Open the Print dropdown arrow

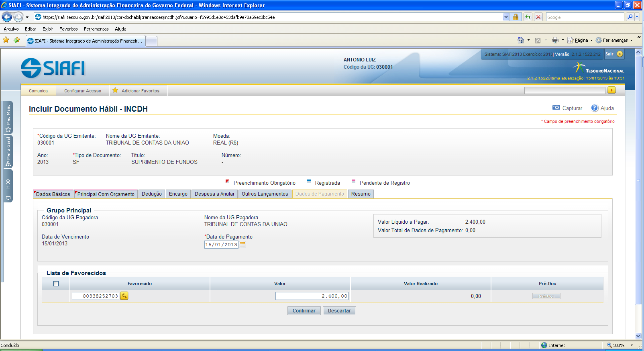point(563,40)
